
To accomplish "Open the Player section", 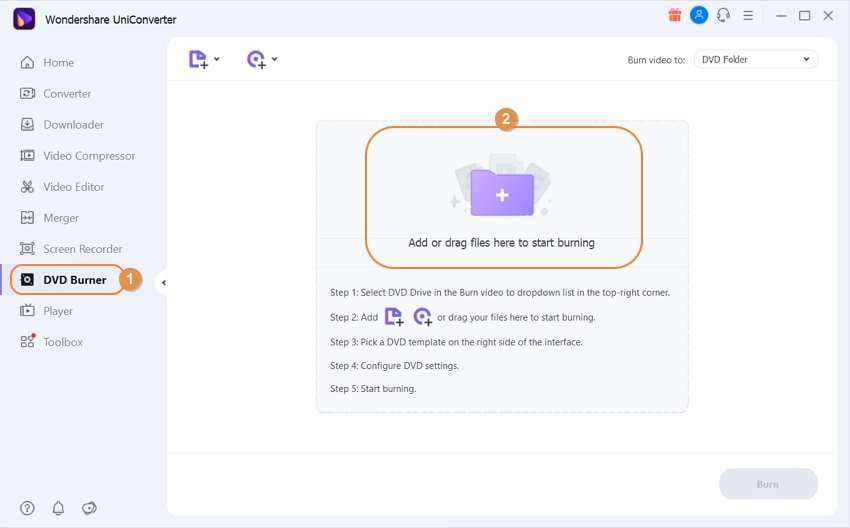I will pos(57,311).
